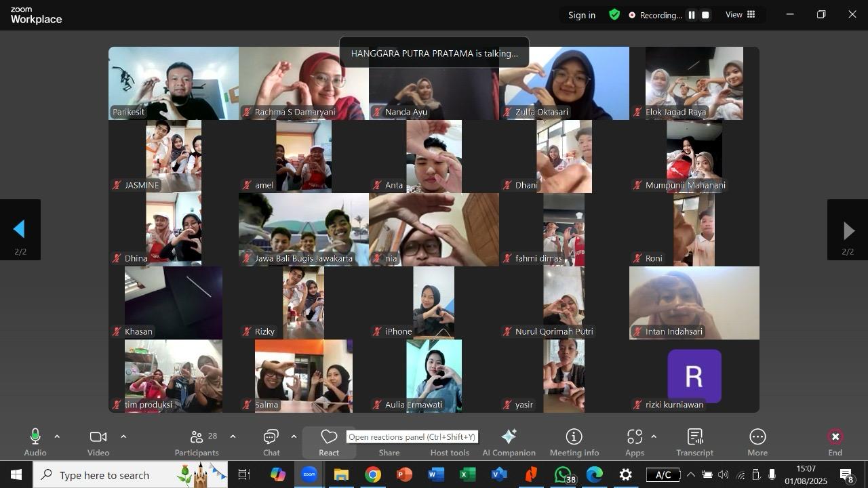Image resolution: width=868 pixels, height=488 pixels.
Task: Pause the meeting recording
Action: click(x=692, y=15)
